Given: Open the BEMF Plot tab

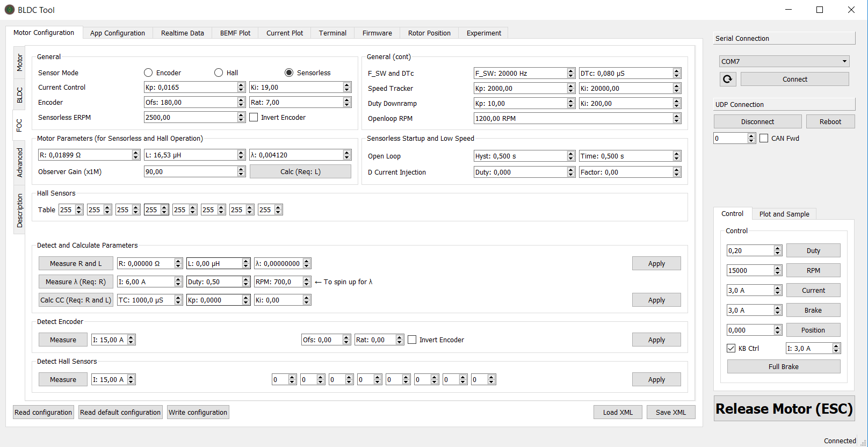Looking at the screenshot, I should [x=235, y=33].
